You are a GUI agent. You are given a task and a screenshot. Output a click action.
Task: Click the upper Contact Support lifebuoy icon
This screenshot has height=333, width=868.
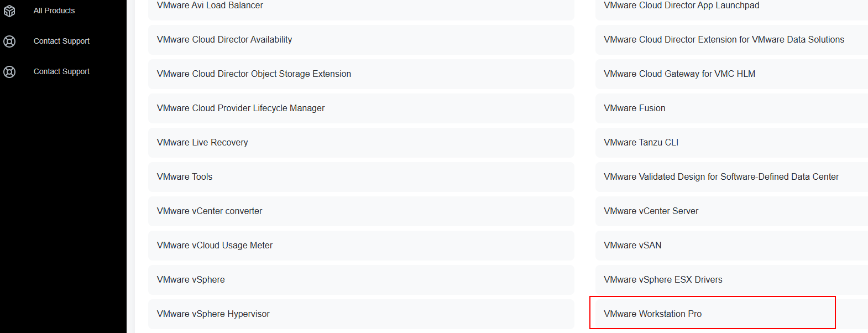9,41
